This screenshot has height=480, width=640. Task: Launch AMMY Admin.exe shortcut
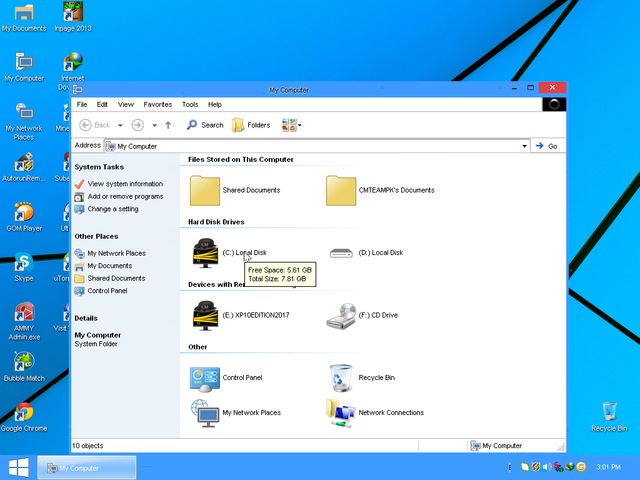(x=24, y=322)
